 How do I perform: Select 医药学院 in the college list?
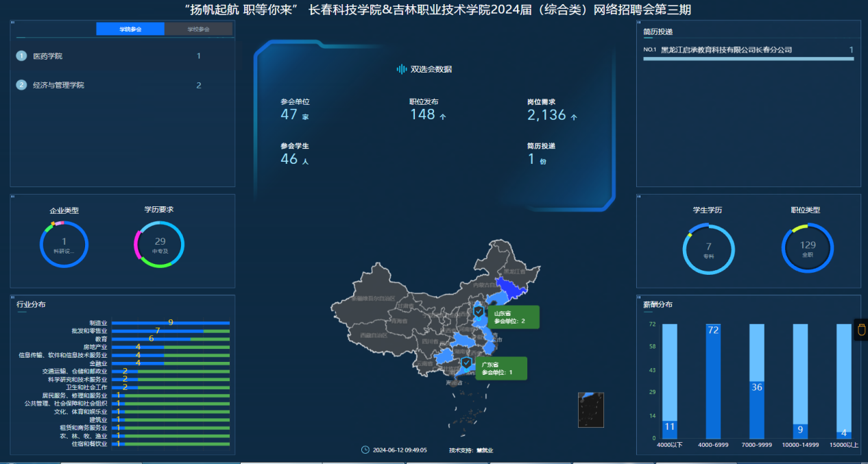[48, 56]
